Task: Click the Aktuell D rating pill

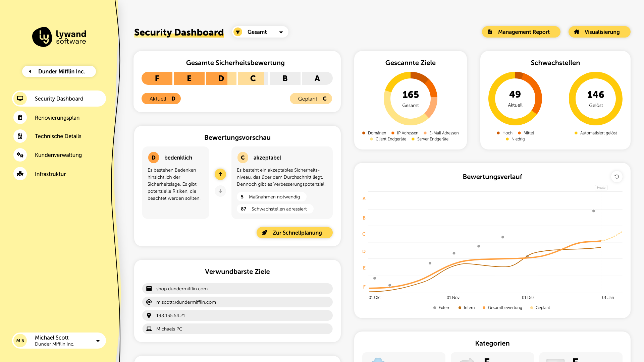Action: coord(161,99)
